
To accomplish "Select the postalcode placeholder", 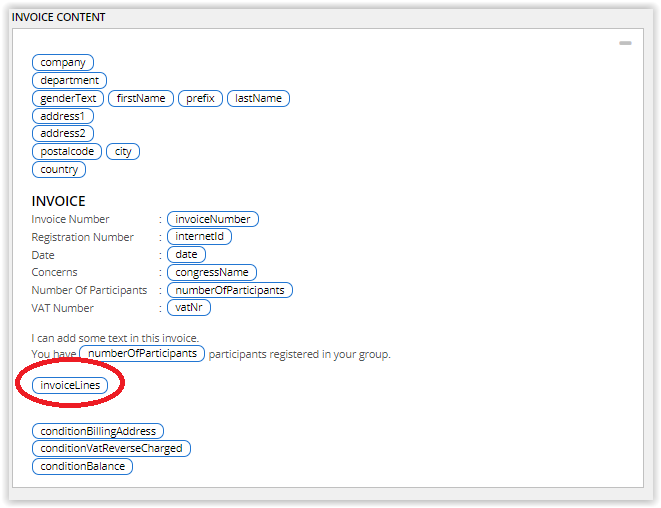I will 67,152.
